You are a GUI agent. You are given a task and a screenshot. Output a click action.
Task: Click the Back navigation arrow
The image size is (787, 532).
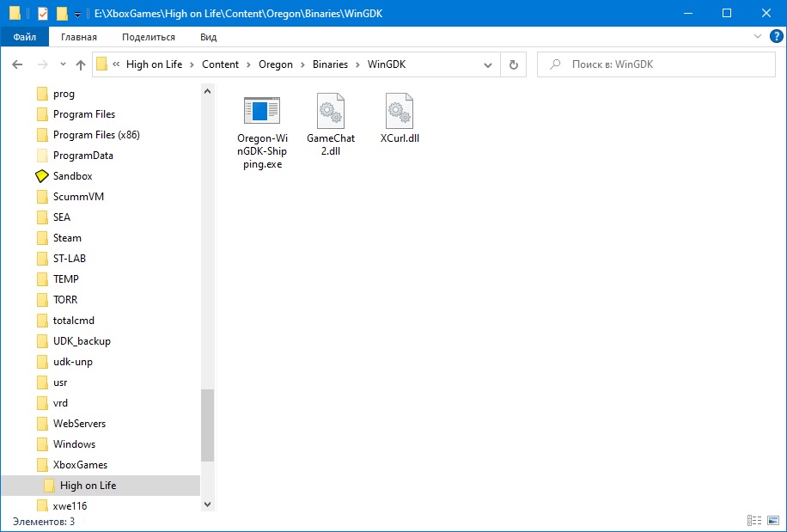tap(17, 64)
